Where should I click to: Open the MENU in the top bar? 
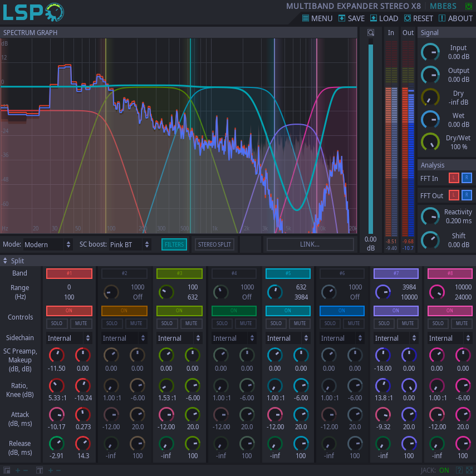pyautogui.click(x=317, y=18)
